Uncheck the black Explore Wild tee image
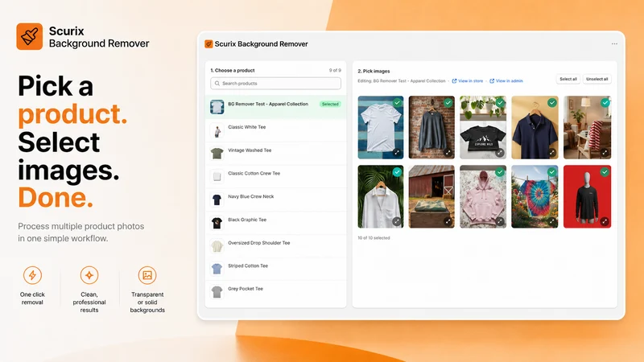The width and height of the screenshot is (644, 362). [x=500, y=103]
